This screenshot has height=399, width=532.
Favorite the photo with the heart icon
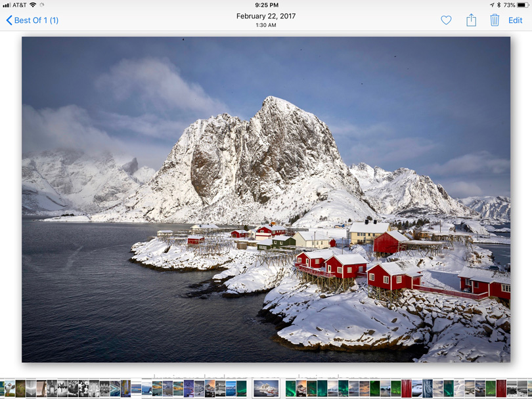tap(446, 20)
